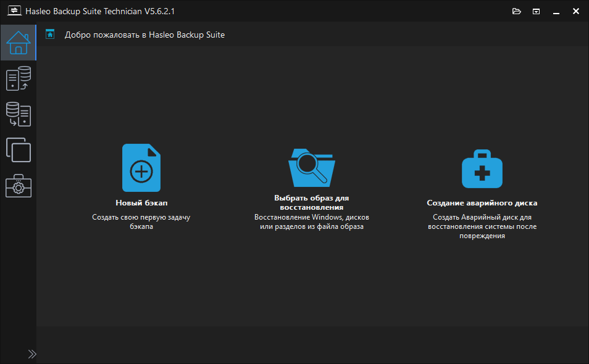Click the small home icon beside welcome text
Viewport: 589px width, 364px height.
pyautogui.click(x=51, y=35)
